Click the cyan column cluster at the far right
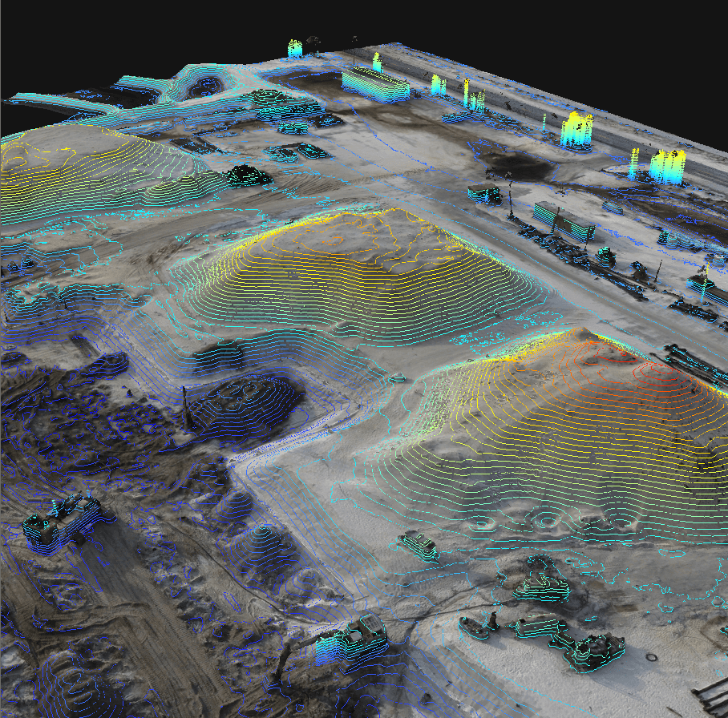 [667, 166]
